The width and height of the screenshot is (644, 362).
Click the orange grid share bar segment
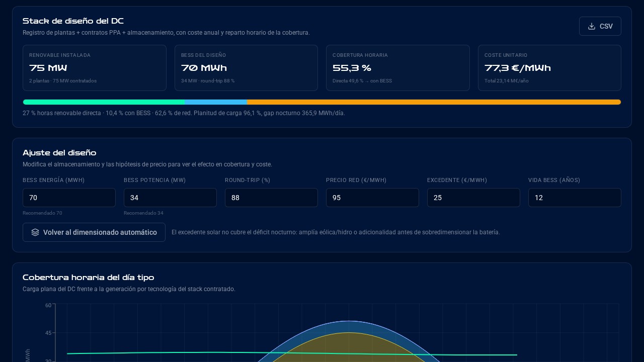pyautogui.click(x=434, y=102)
